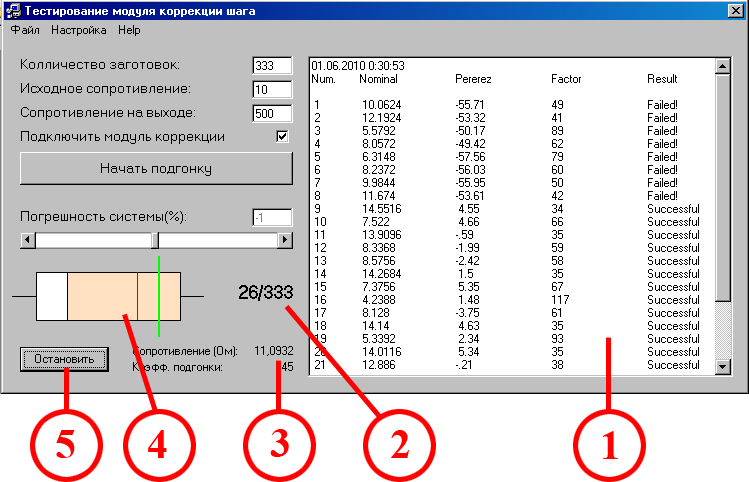Image resolution: width=749 pixels, height=482 pixels.
Task: Toggle the Подключить модуль коррекции checkbox
Action: pyautogui.click(x=282, y=137)
